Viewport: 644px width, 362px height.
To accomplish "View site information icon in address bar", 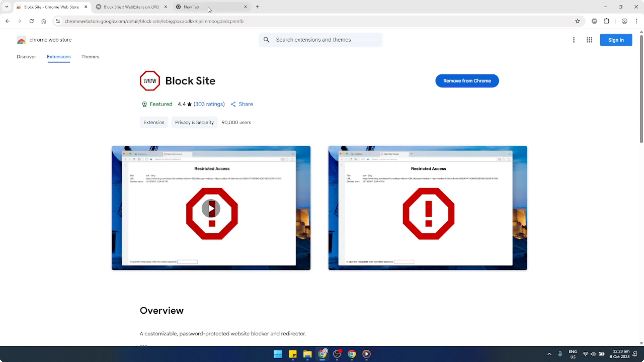I will point(58,21).
